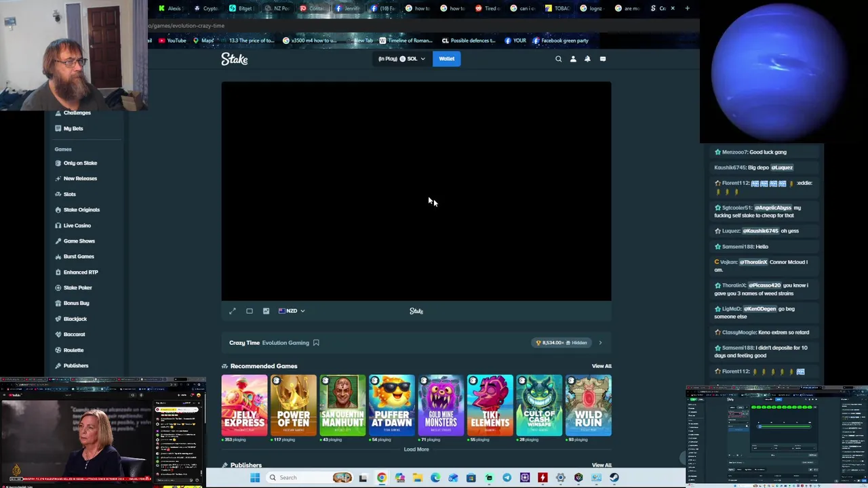
Task: Click the Wallet button
Action: pos(446,59)
